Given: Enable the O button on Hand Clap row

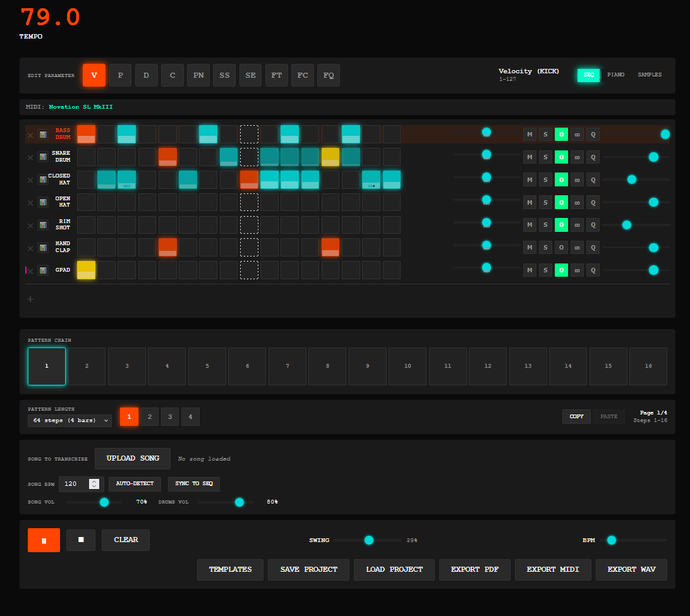Looking at the screenshot, I should coord(561,247).
